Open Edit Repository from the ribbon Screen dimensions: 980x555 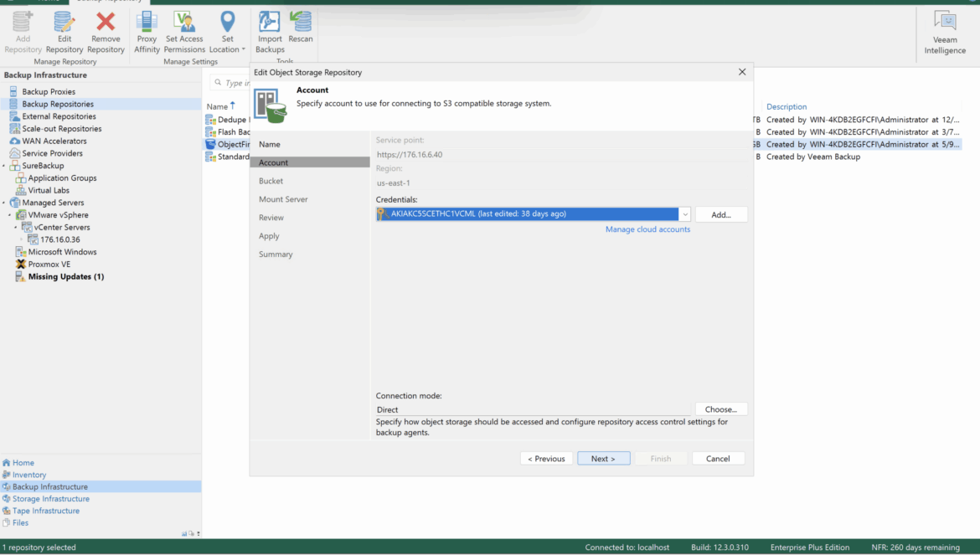point(64,31)
